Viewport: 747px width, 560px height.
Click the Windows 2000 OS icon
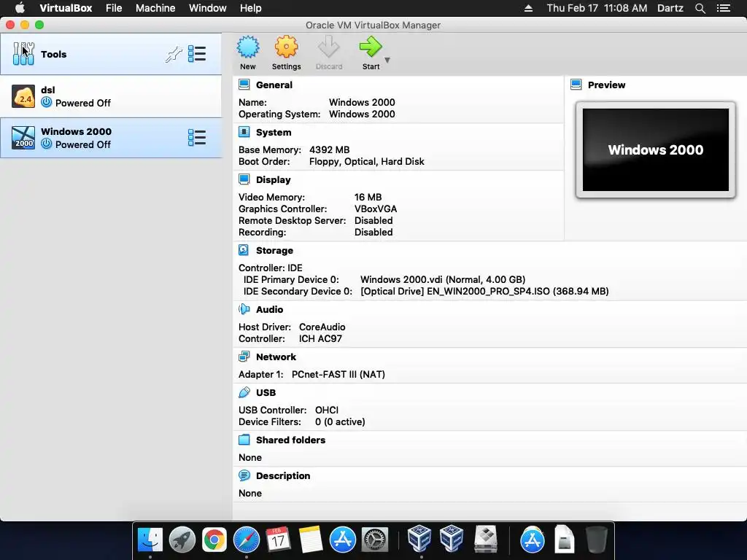pyautogui.click(x=23, y=138)
